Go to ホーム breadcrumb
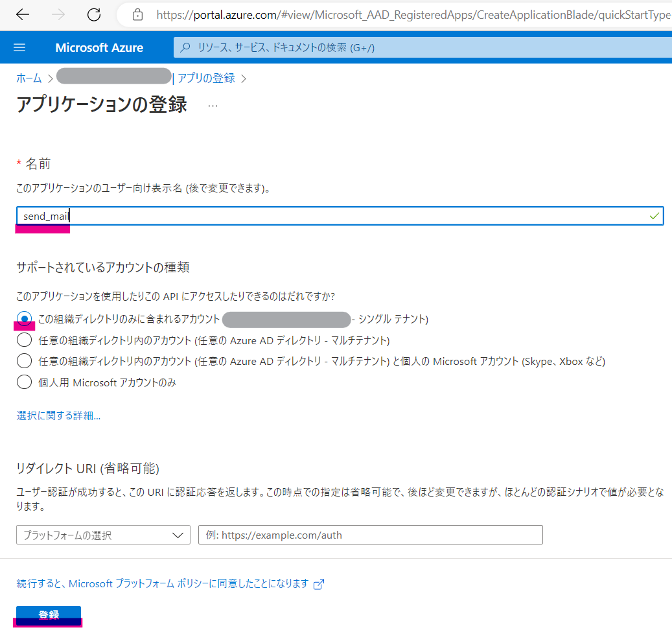Screen dimensions: 672x632 [x=29, y=78]
